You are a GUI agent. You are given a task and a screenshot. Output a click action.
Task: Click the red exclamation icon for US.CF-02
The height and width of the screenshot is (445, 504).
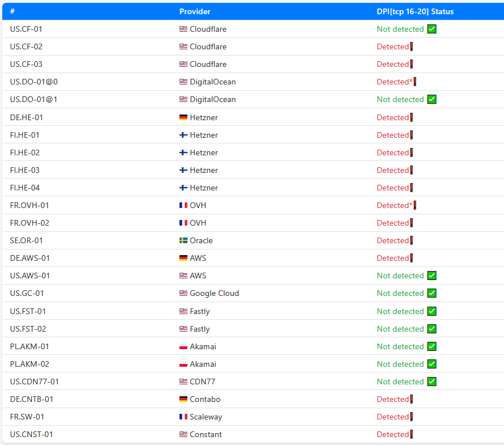click(x=412, y=46)
